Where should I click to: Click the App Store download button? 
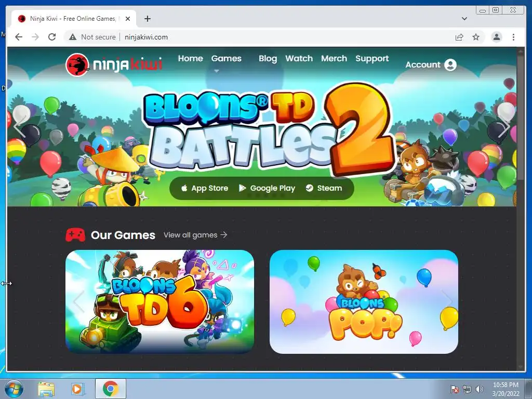[205, 188]
